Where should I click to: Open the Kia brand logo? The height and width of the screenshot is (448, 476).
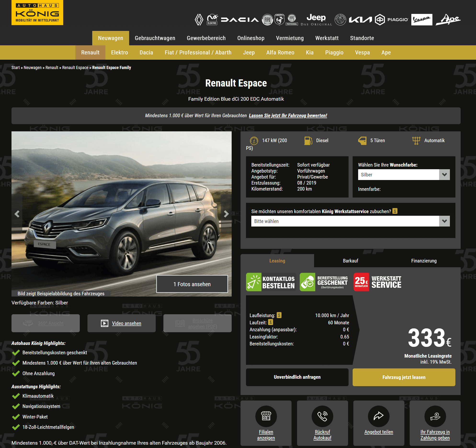pyautogui.click(x=361, y=20)
